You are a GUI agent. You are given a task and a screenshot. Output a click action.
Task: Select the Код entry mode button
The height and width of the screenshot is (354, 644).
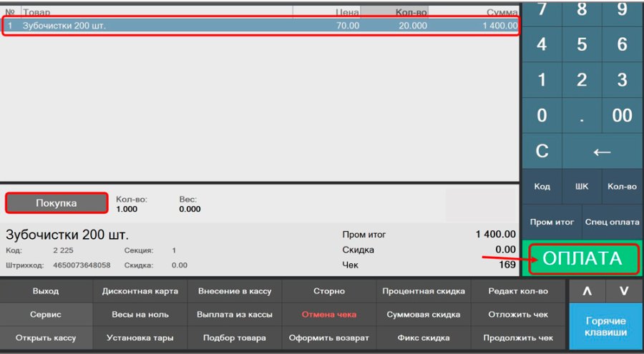[542, 187]
